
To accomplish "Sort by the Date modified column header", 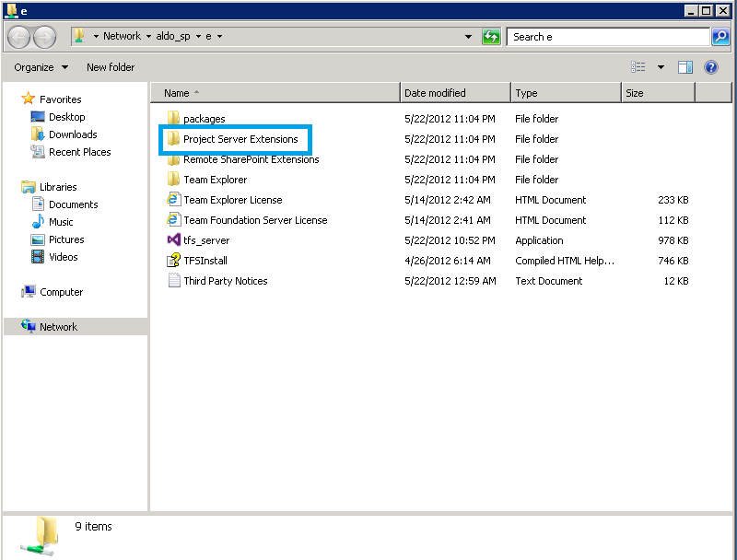I will click(x=455, y=92).
